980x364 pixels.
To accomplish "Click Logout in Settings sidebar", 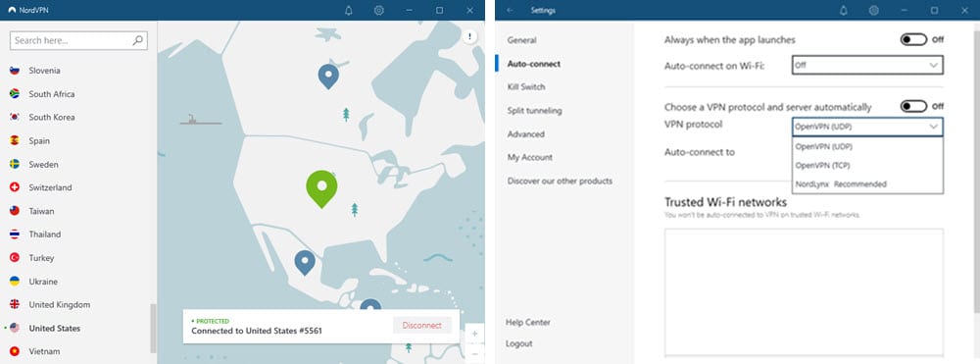I will pos(518,344).
